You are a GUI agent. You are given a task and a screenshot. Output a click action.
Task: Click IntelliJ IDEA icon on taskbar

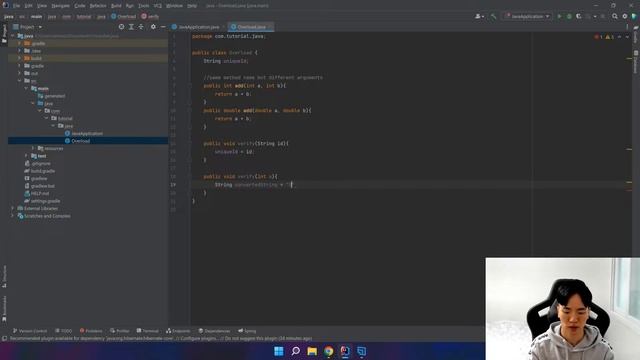[345, 351]
